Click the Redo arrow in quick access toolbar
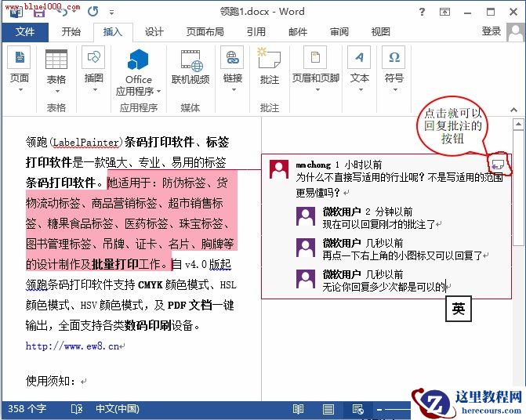Screen dimensions: 526x420 point(93,12)
